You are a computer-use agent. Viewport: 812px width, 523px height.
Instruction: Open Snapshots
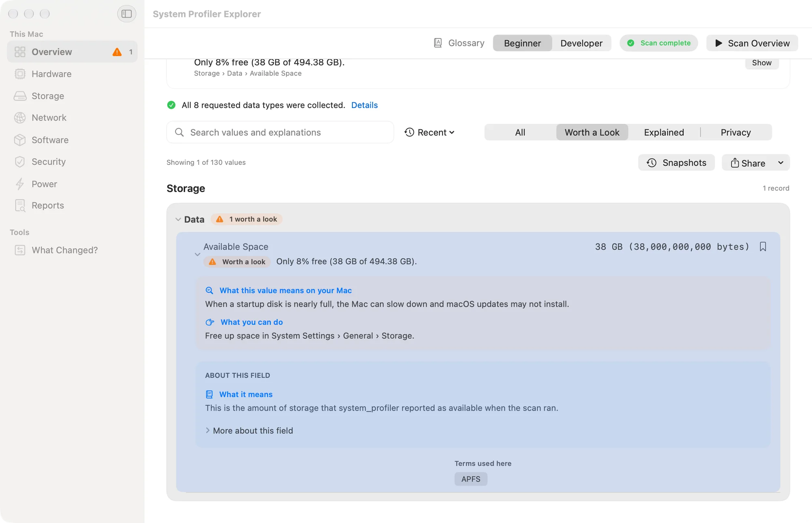coord(676,162)
